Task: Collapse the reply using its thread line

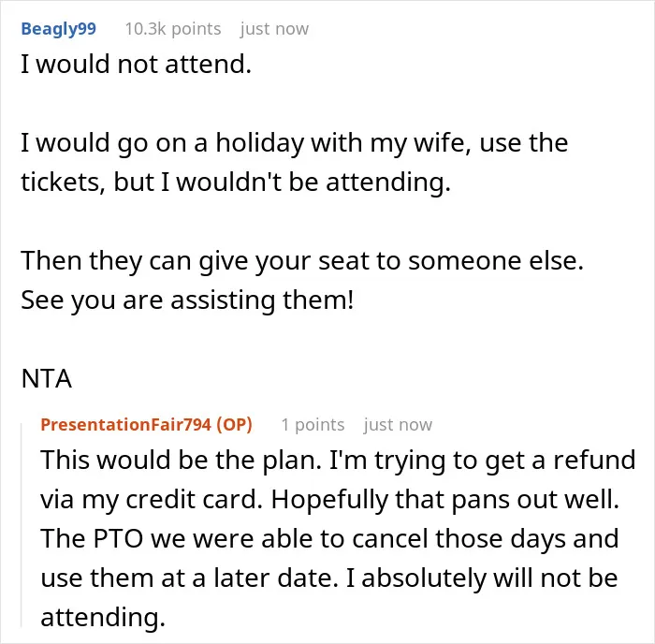Action: [x=22, y=525]
